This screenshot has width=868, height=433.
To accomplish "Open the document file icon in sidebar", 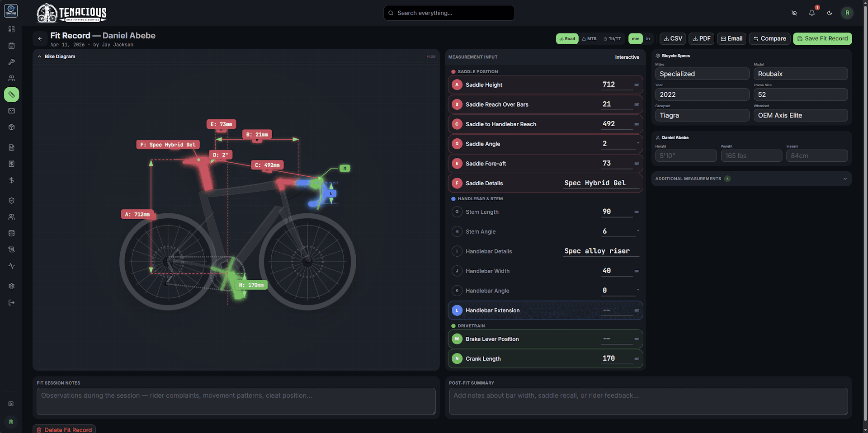I will pyautogui.click(x=11, y=147).
